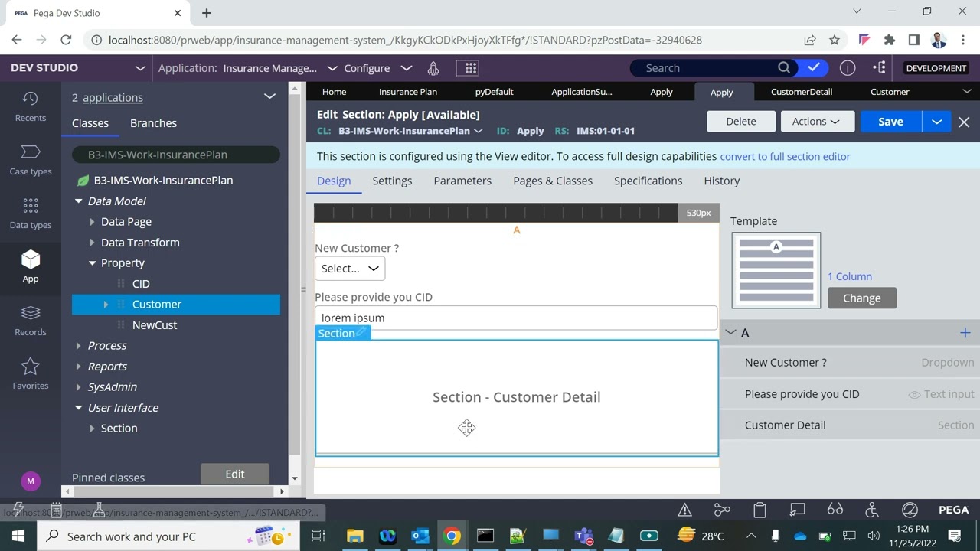Click the cast screen icon in footer
The height and width of the screenshot is (551, 980).
coord(798,510)
